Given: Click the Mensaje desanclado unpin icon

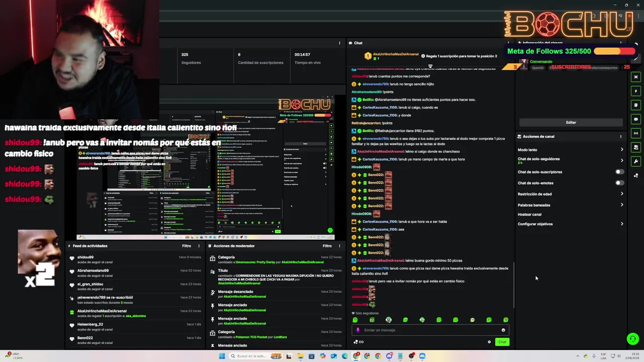Looking at the screenshot, I should point(212,292).
